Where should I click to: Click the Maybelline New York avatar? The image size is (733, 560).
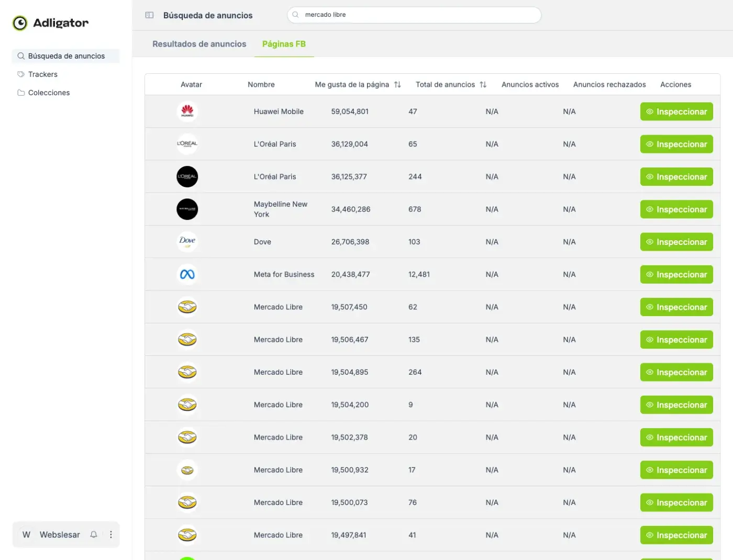point(187,209)
